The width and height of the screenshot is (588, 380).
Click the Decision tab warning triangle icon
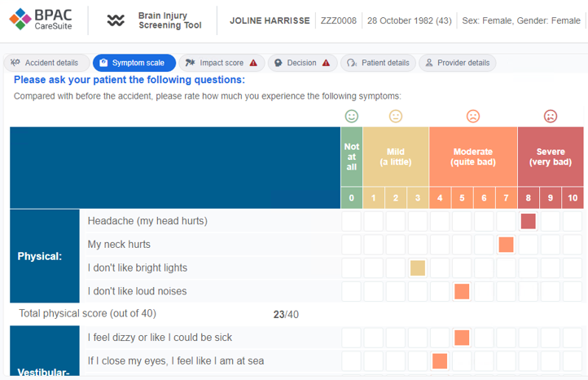click(x=326, y=63)
